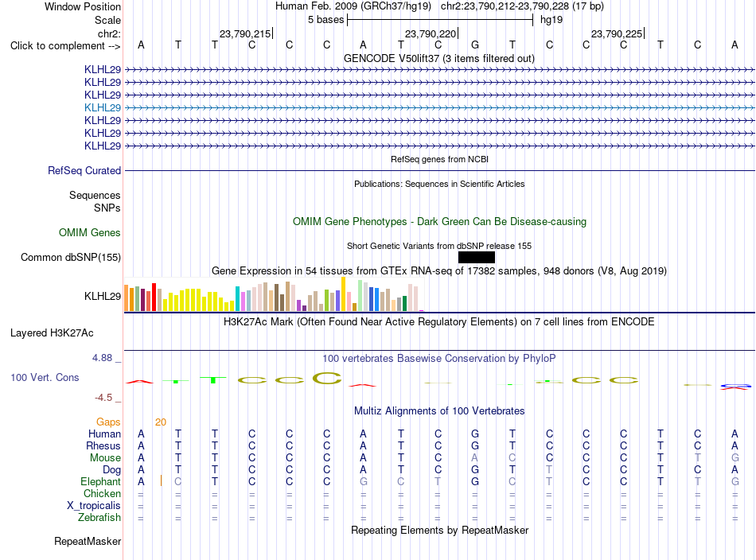756x560 pixels.
Task: Select the Rhesus alignment row label
Action: 103,445
